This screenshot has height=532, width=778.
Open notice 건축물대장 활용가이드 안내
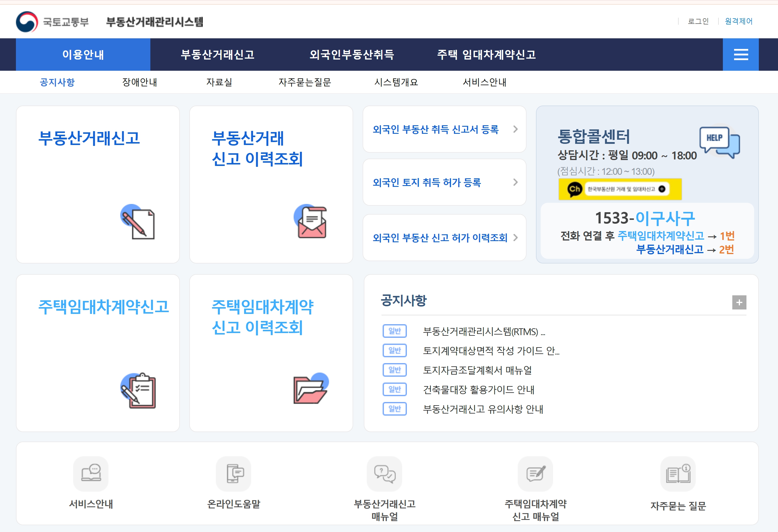(x=479, y=389)
